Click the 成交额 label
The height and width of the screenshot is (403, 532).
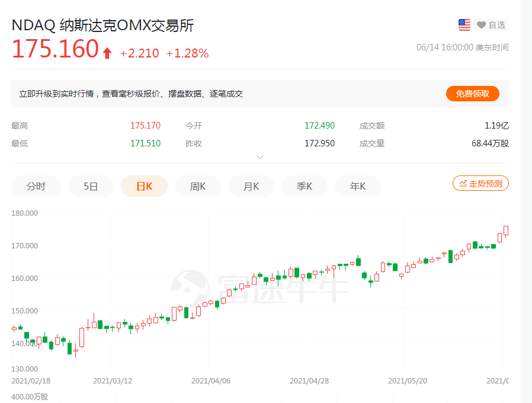[x=372, y=126]
